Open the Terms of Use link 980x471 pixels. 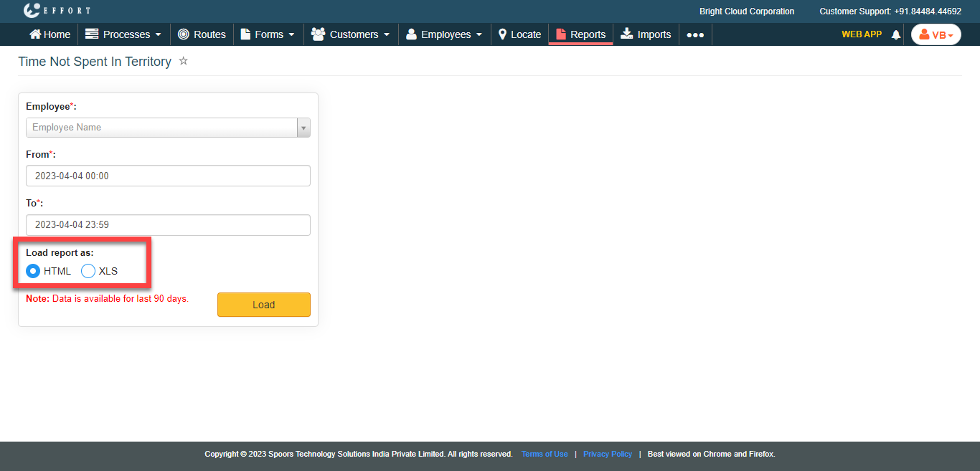pyautogui.click(x=545, y=454)
